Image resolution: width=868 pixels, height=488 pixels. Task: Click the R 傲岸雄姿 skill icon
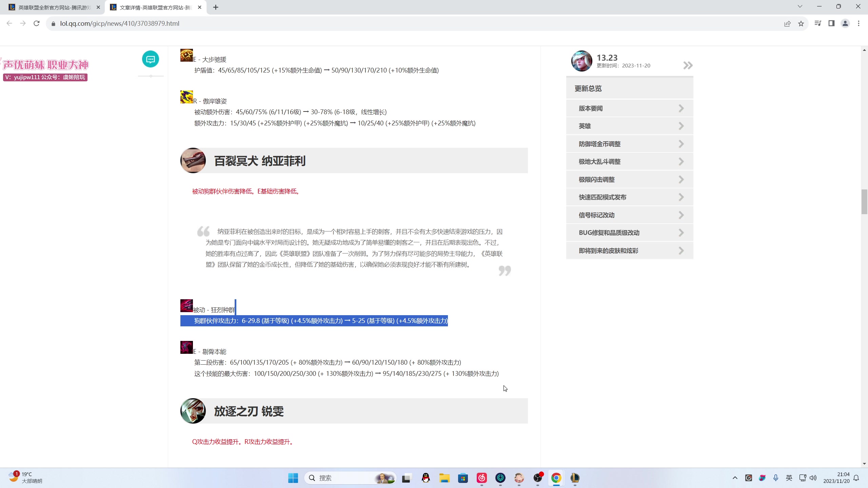186,97
